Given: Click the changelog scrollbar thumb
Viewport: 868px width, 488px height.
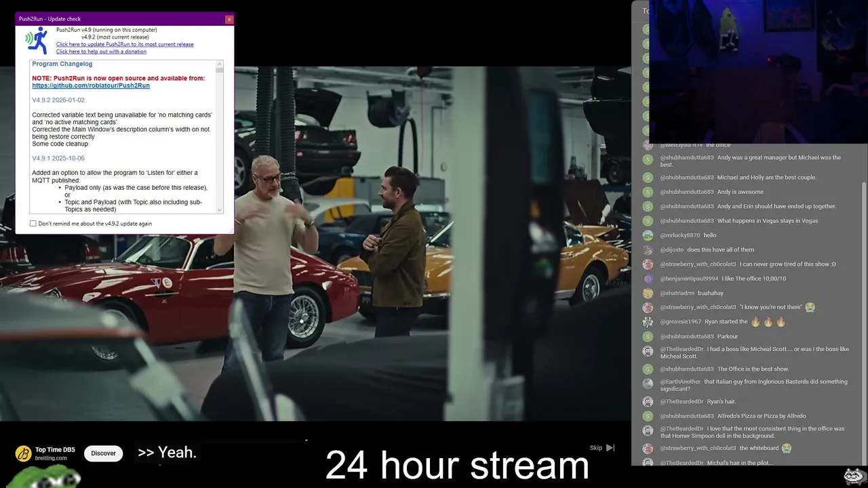Looking at the screenshot, I should click(219, 70).
